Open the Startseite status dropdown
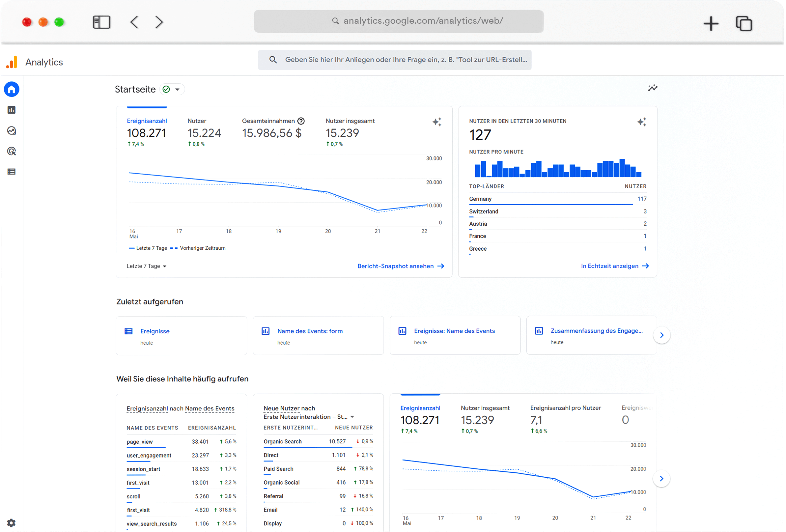This screenshot has width=786, height=532. coord(172,89)
